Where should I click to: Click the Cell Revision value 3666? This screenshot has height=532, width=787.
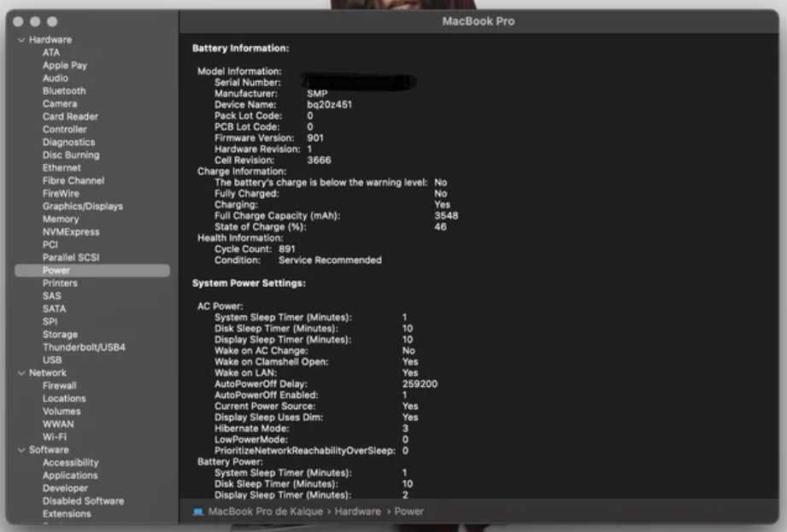319,161
